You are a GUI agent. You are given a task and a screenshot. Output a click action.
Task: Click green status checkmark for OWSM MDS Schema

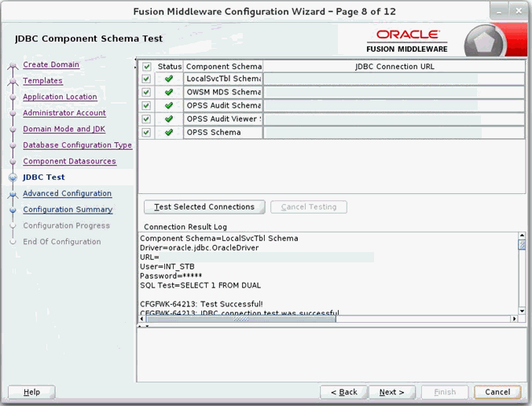pos(169,92)
